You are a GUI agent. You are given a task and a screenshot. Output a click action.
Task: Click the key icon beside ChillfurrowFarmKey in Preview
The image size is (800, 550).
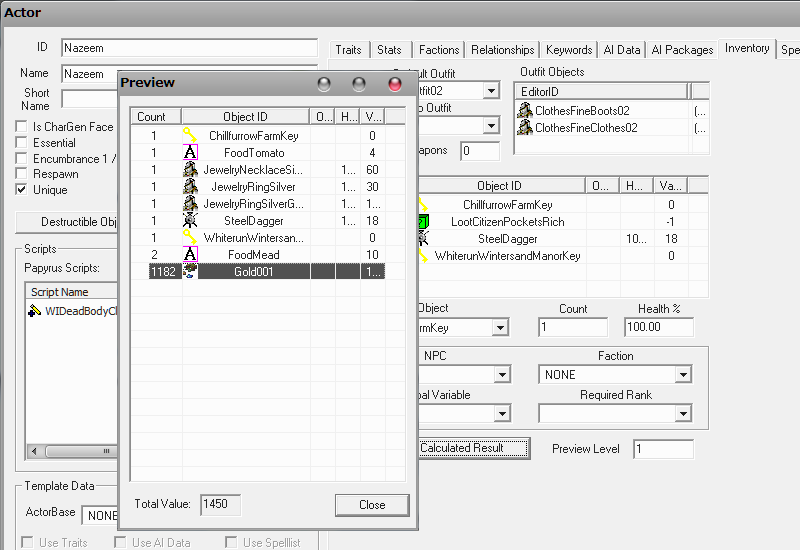(x=190, y=135)
